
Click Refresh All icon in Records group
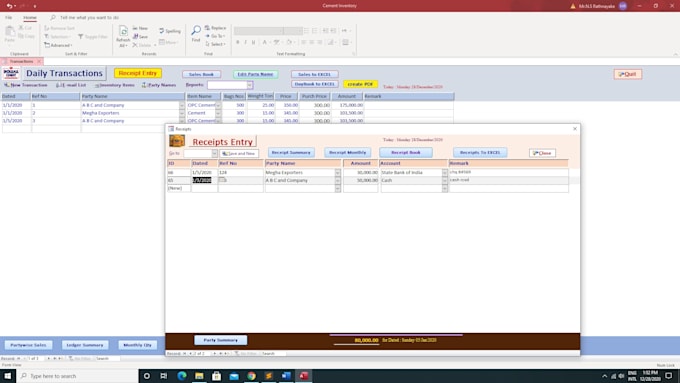[x=123, y=32]
